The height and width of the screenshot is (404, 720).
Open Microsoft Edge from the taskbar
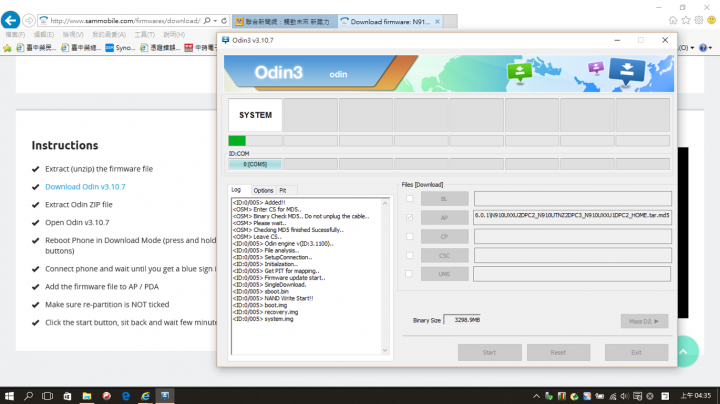pos(126,396)
